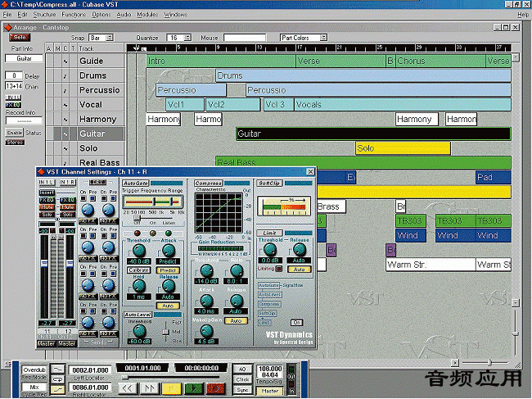Click the SoftClip percentage meter display
Screen dimensions: 532x399
[284, 206]
